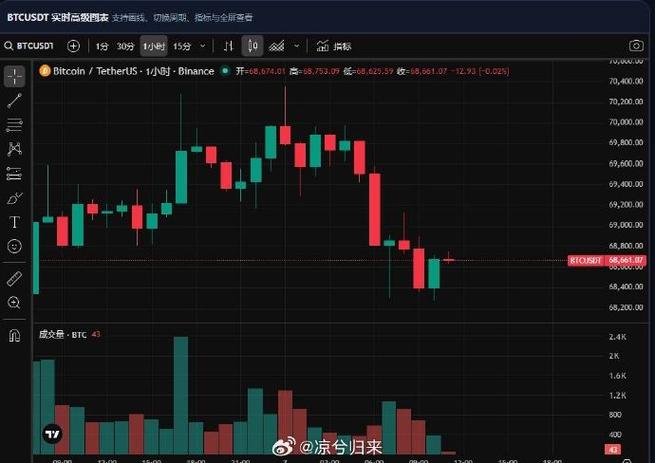655x463 pixels.
Task: Click the 1.2K volume axis label
Action: 617,395
